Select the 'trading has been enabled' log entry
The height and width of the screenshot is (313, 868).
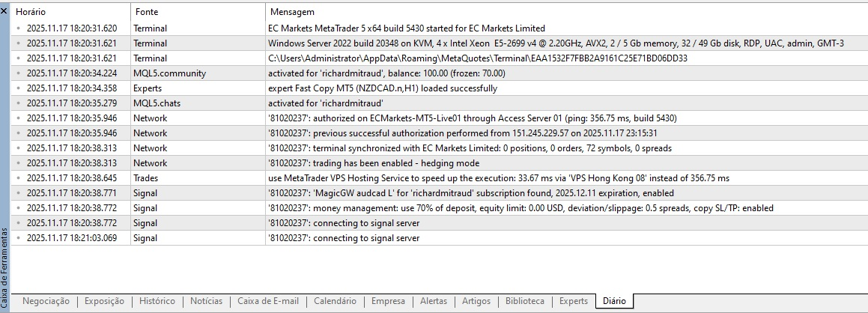pos(373,163)
